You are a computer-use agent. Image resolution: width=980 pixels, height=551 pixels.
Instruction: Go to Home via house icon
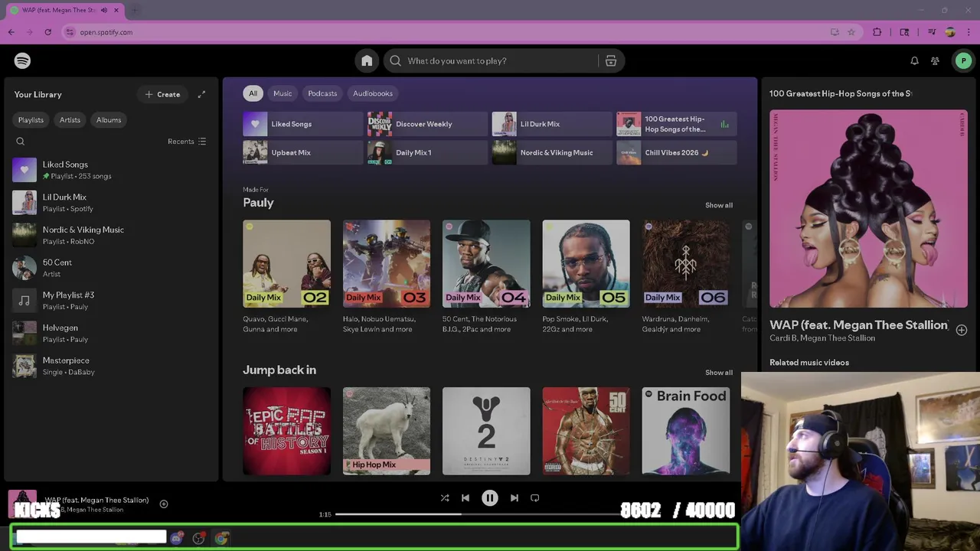pos(367,60)
